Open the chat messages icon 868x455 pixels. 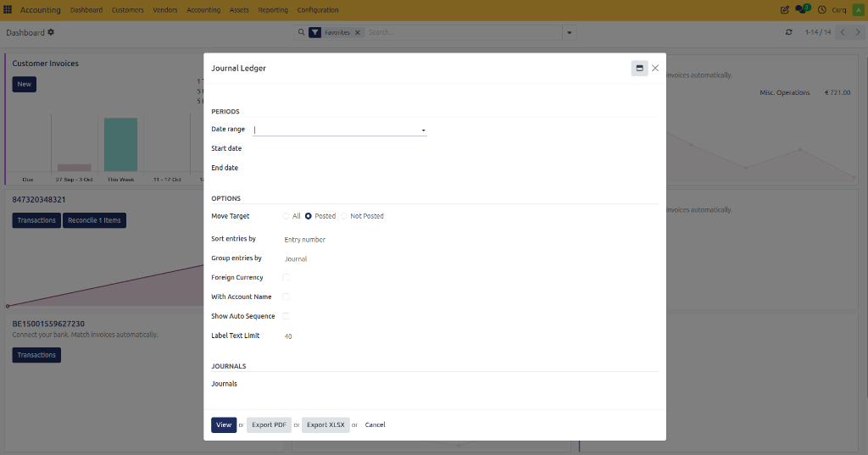[x=802, y=9]
